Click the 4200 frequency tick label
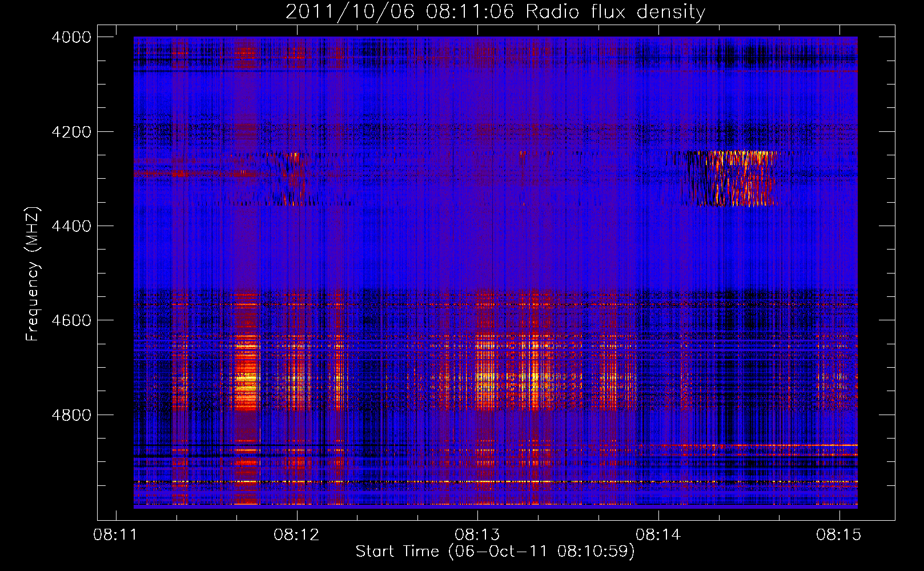Image resolution: width=924 pixels, height=571 pixels. click(71, 132)
